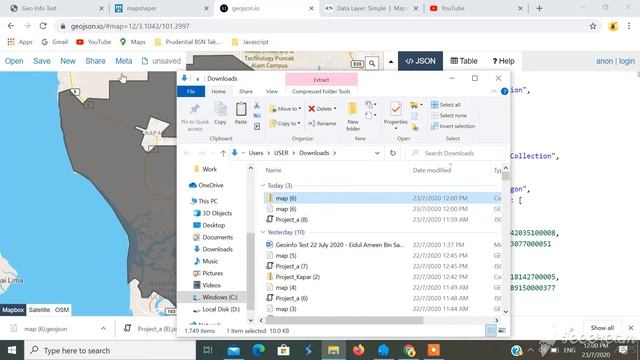640x360 pixels.
Task: Reload the geojson.io page
Action: (x=43, y=26)
